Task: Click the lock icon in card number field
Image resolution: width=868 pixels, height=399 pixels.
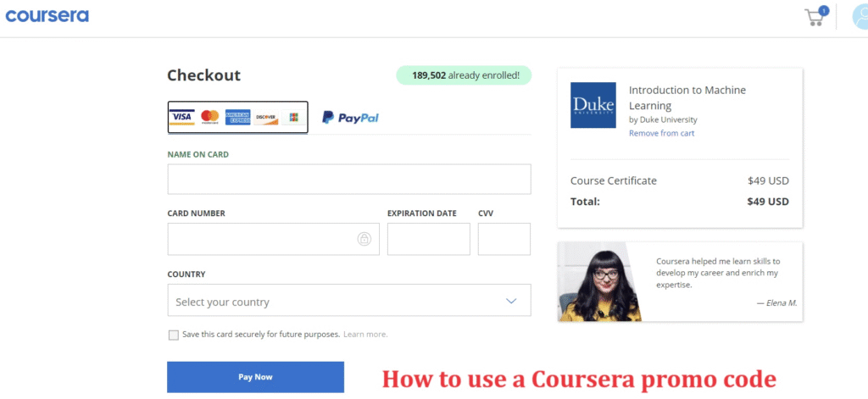Action: pyautogui.click(x=364, y=239)
